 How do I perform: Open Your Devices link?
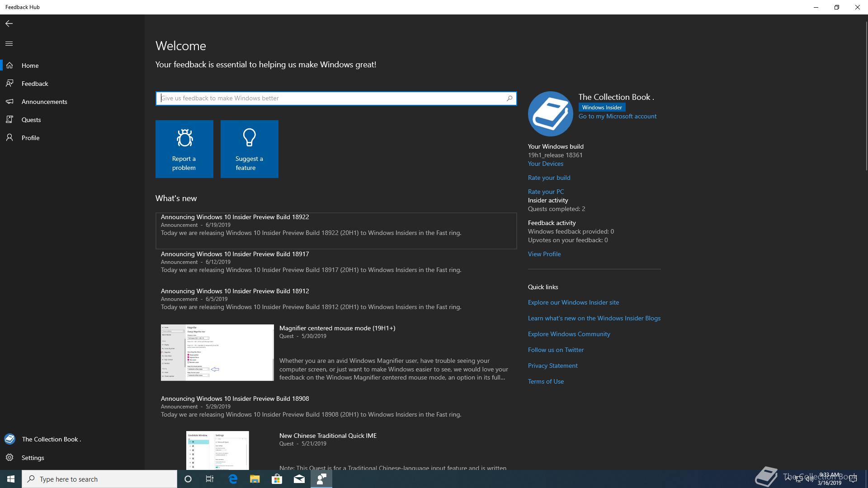click(x=546, y=164)
